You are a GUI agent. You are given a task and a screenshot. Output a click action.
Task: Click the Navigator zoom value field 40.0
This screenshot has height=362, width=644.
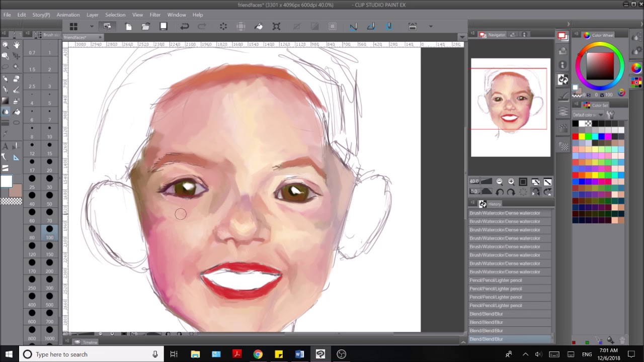pos(474,182)
